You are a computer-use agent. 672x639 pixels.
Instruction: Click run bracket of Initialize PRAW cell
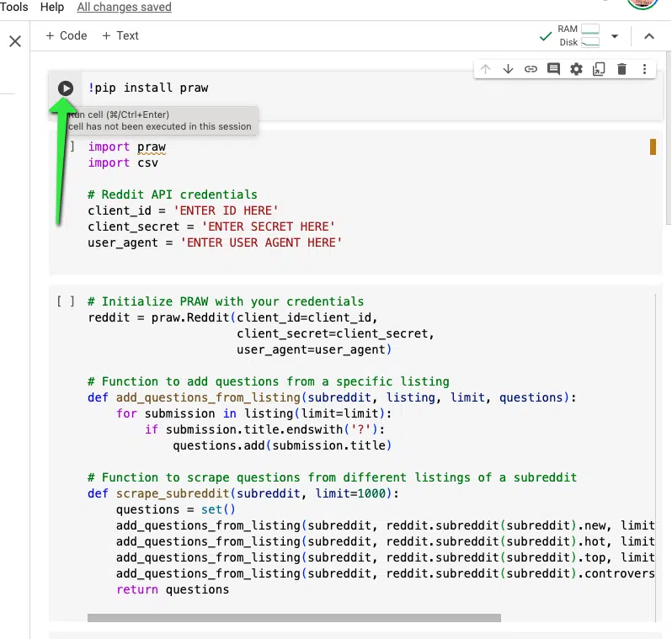[x=66, y=301]
